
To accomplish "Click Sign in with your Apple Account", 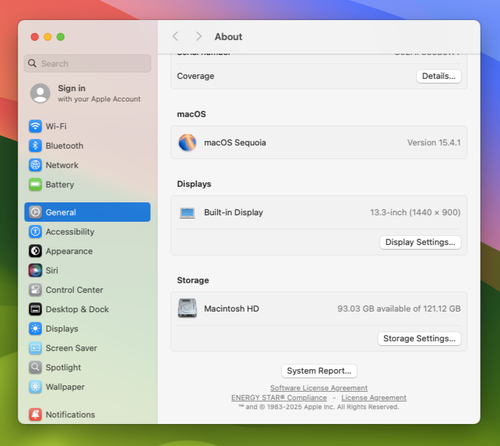I will [87, 93].
